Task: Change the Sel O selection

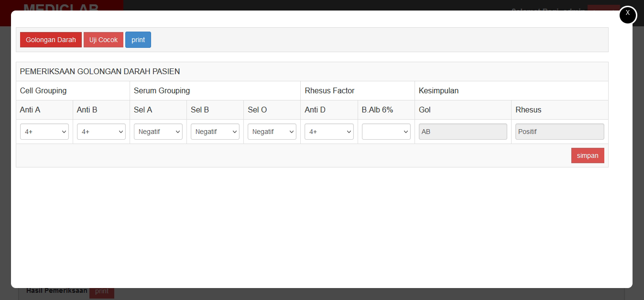Action: (x=272, y=132)
